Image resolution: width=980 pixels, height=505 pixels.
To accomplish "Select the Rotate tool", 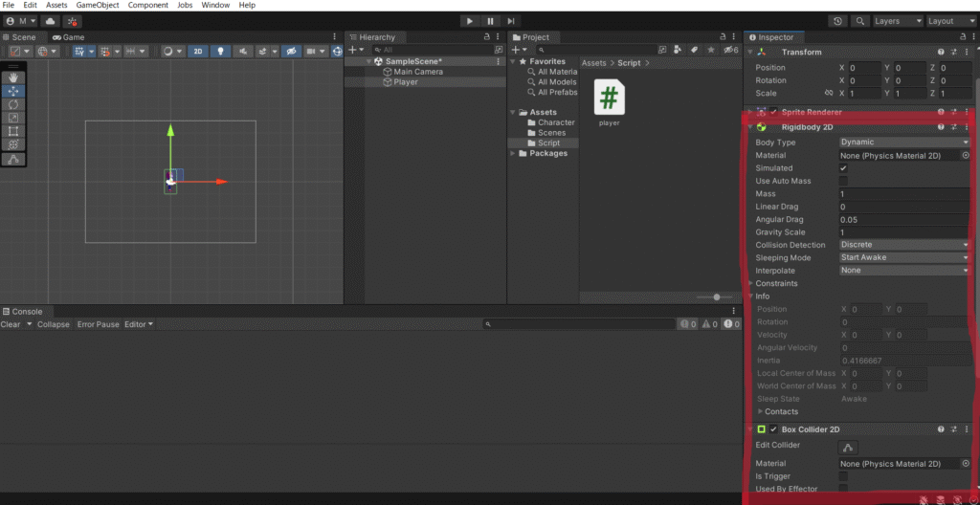I will [x=13, y=104].
